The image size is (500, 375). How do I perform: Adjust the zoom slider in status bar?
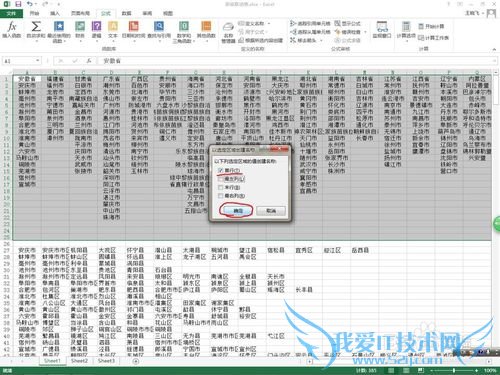453,370
